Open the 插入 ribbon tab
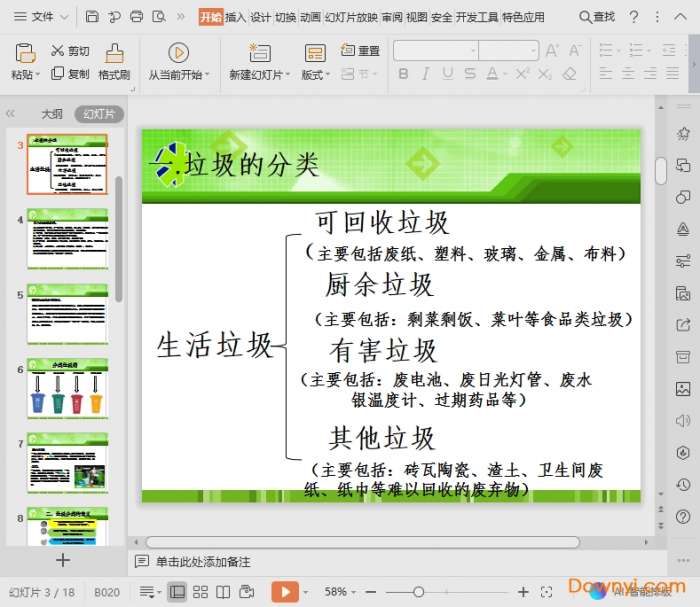The height and width of the screenshot is (607, 700). coord(235,17)
